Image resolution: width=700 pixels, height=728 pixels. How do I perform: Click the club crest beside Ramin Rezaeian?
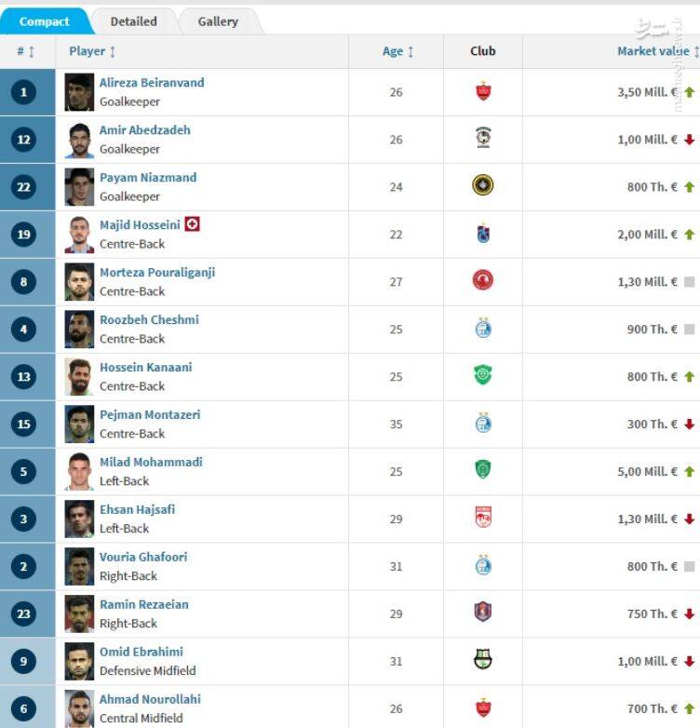pyautogui.click(x=483, y=612)
